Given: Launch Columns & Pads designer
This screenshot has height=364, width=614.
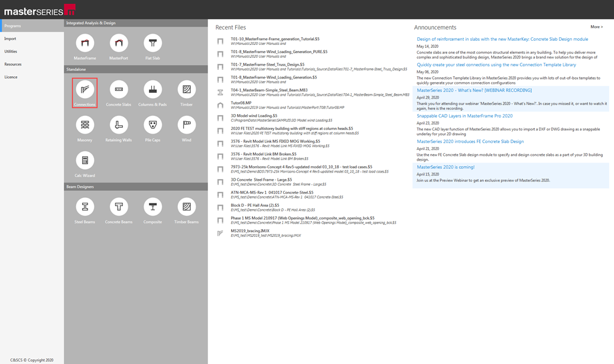Looking at the screenshot, I should (x=152, y=90).
